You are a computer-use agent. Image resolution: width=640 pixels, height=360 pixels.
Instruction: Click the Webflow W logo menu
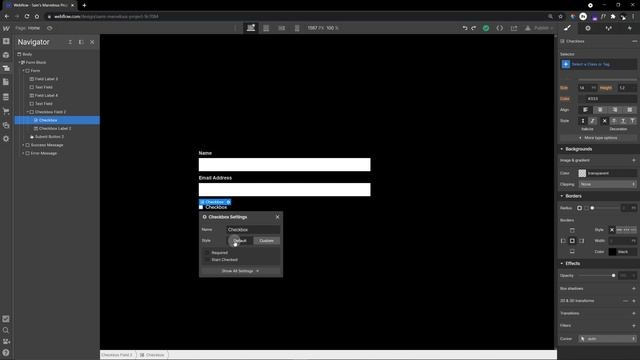pos(6,28)
